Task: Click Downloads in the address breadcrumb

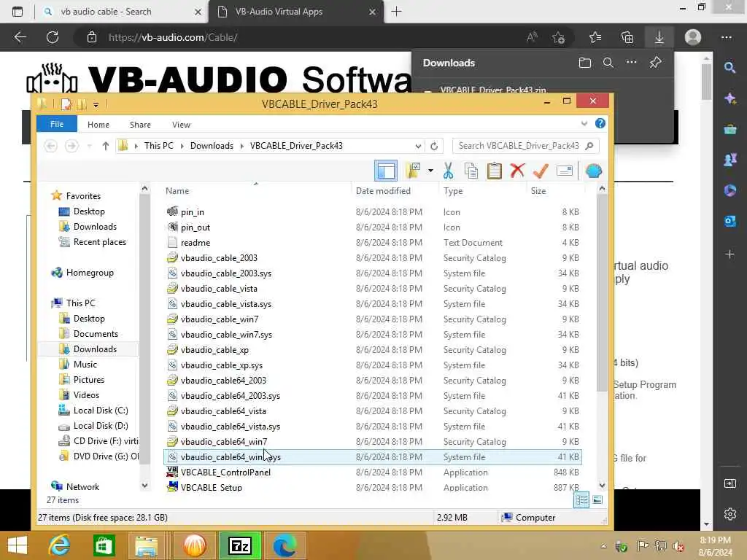Action: 212,146
